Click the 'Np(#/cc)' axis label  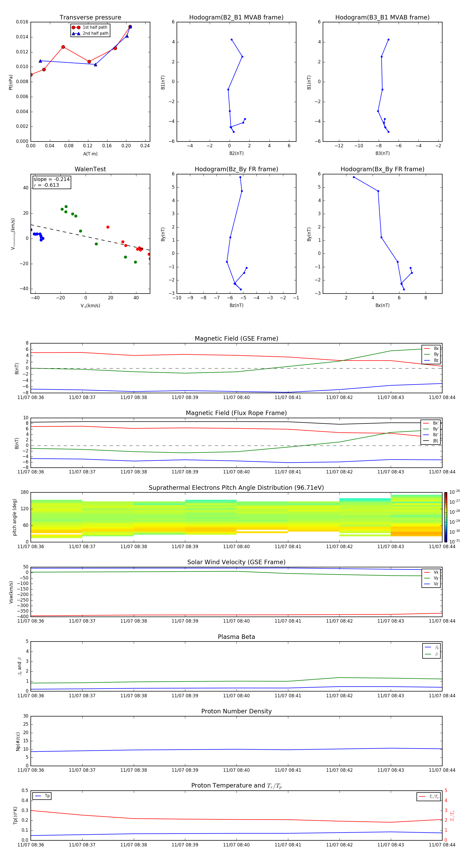click(18, 741)
